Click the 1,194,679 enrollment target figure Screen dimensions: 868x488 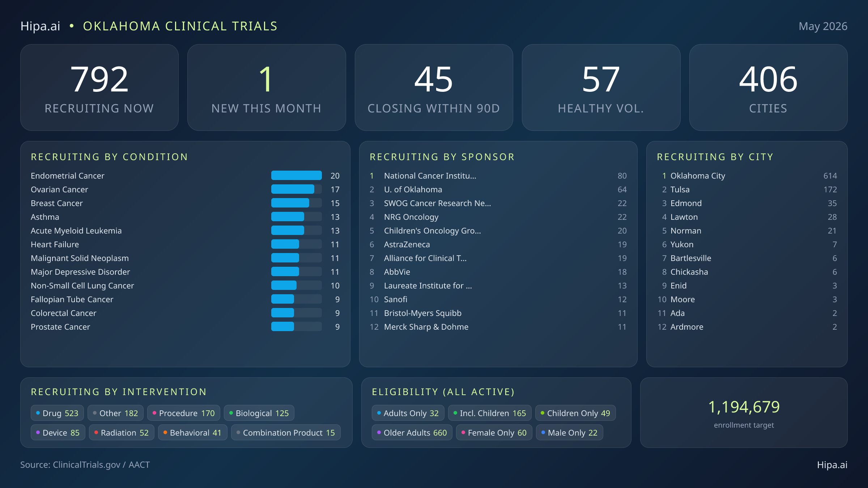click(x=744, y=407)
